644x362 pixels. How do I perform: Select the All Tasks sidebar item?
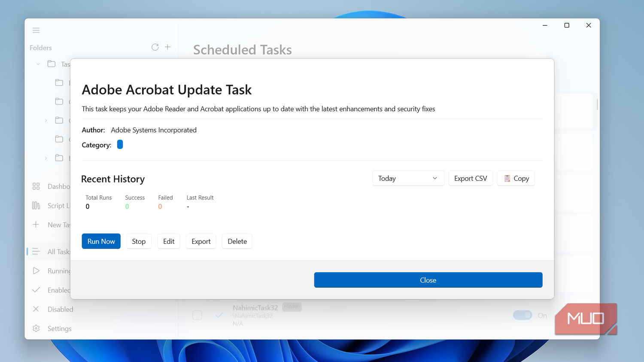tap(49, 252)
